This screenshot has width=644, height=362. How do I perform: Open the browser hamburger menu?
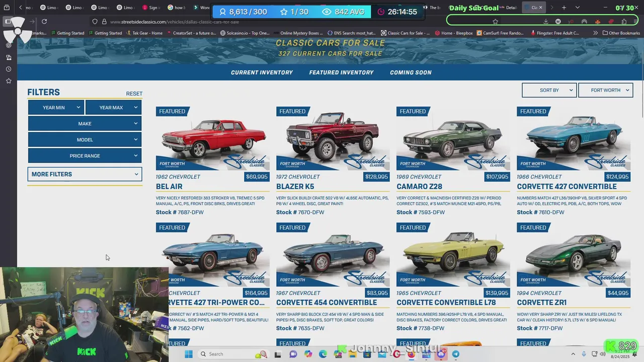click(636, 22)
